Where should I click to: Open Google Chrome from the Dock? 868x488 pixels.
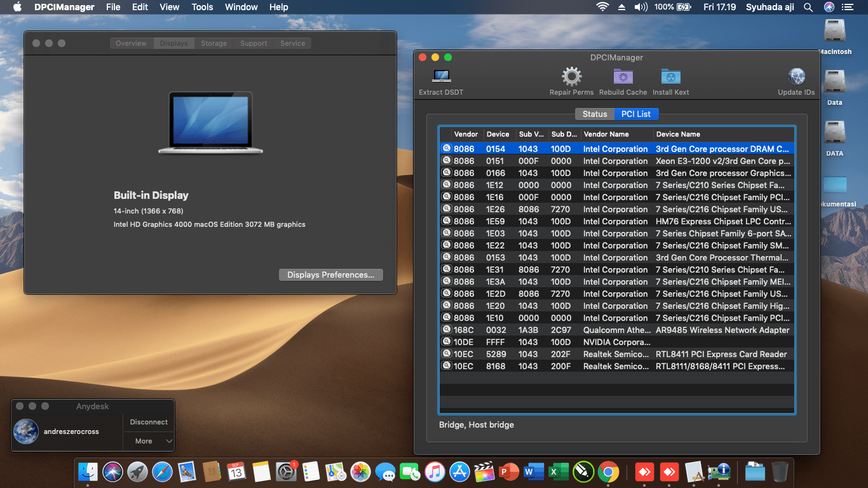[x=608, y=472]
